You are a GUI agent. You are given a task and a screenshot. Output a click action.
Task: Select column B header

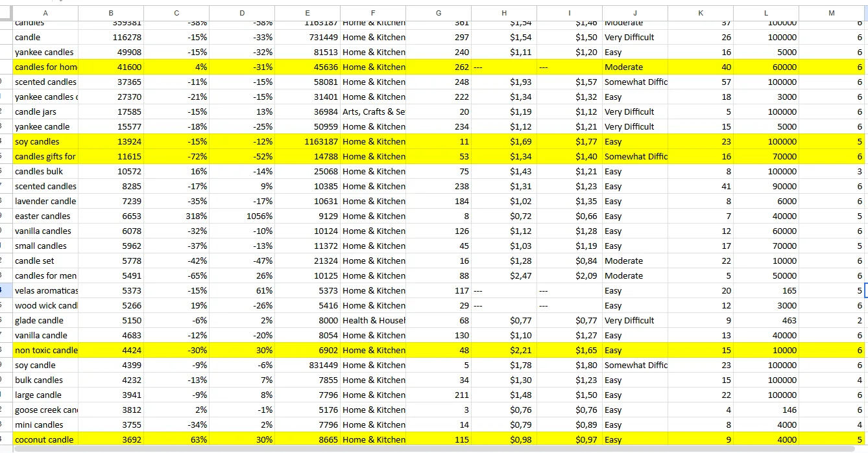click(111, 14)
